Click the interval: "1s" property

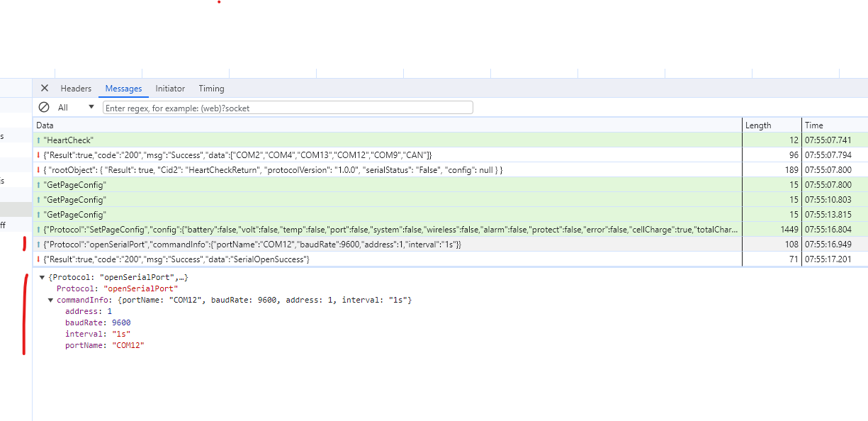pos(98,335)
